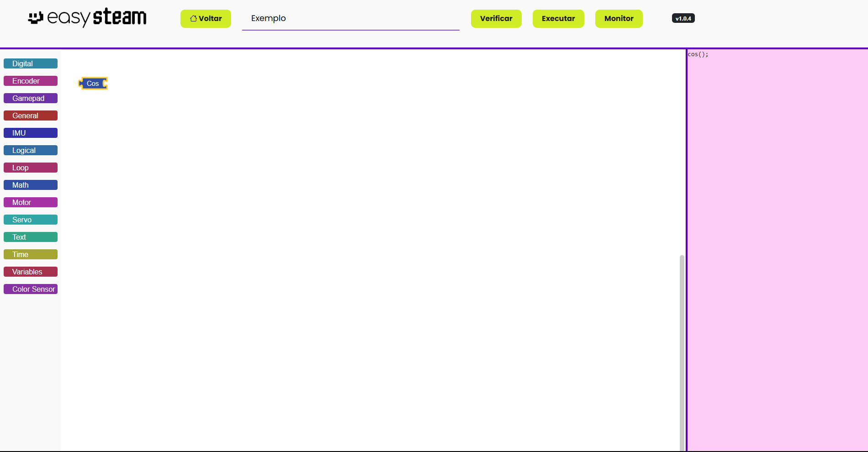Select the Cos block in workspace
The height and width of the screenshot is (452, 868).
coord(93,83)
